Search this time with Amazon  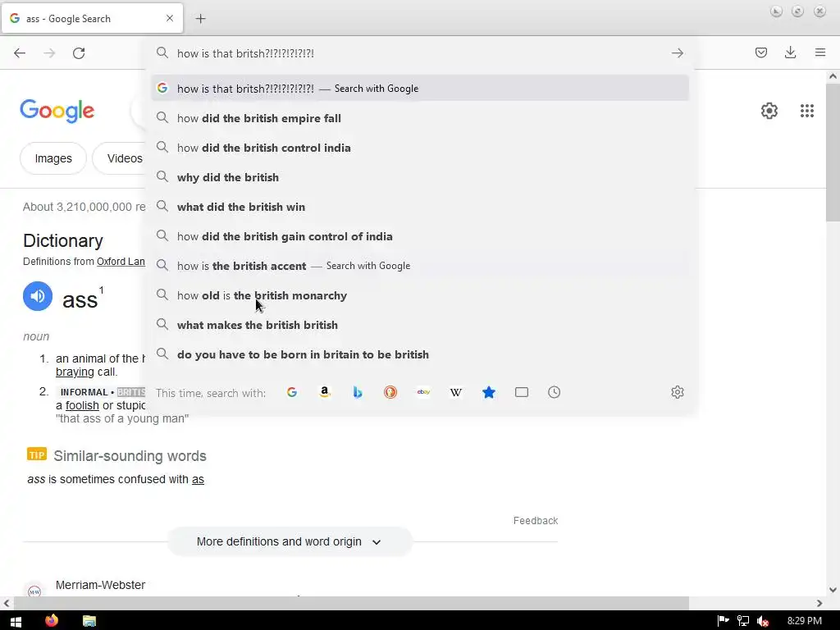(x=325, y=392)
